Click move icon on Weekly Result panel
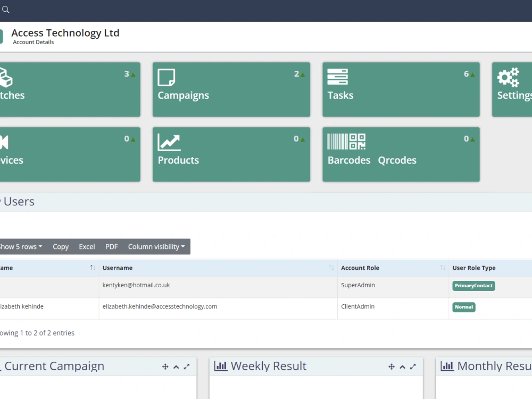 pos(392,367)
